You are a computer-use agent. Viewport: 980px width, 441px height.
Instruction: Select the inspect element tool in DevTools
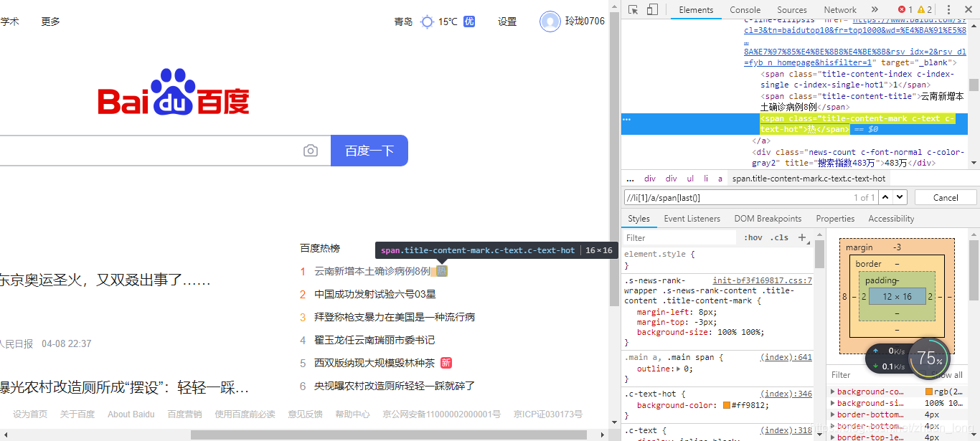tap(633, 9)
